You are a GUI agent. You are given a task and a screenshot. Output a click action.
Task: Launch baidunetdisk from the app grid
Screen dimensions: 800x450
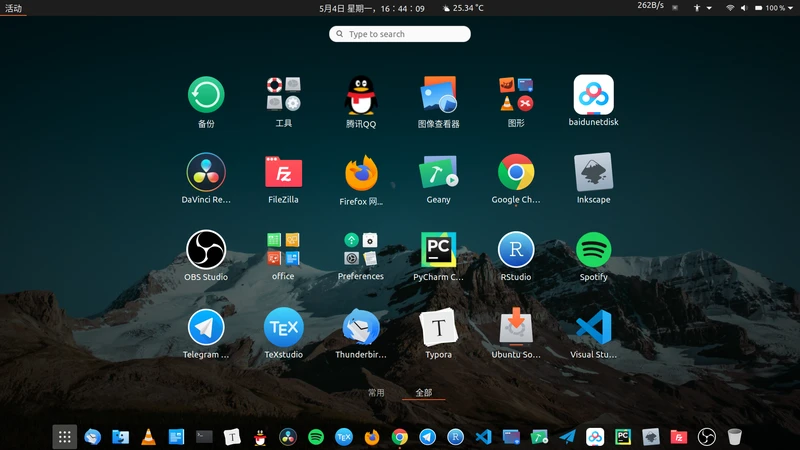[x=593, y=94]
